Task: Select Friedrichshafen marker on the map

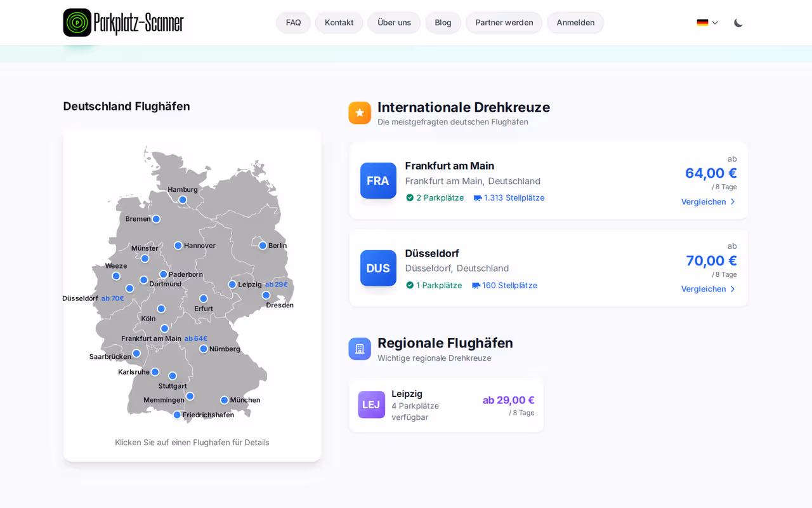Action: click(x=177, y=415)
